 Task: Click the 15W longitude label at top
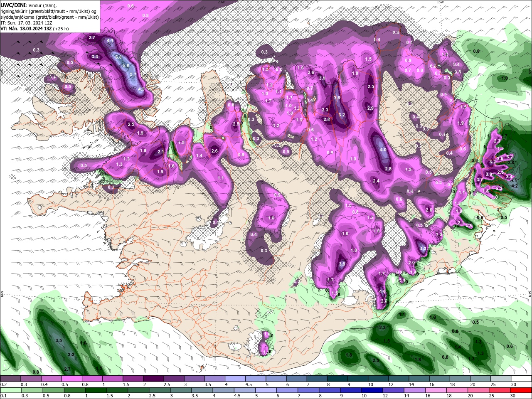tap(440, 2)
